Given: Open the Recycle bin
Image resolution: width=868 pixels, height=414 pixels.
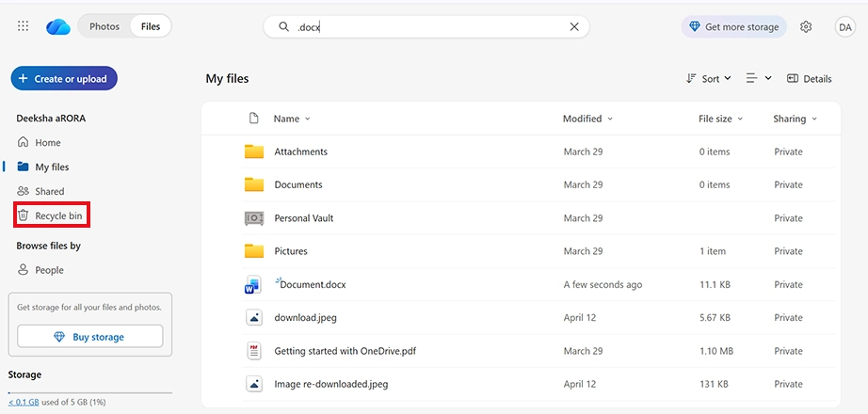Looking at the screenshot, I should pyautogui.click(x=52, y=215).
